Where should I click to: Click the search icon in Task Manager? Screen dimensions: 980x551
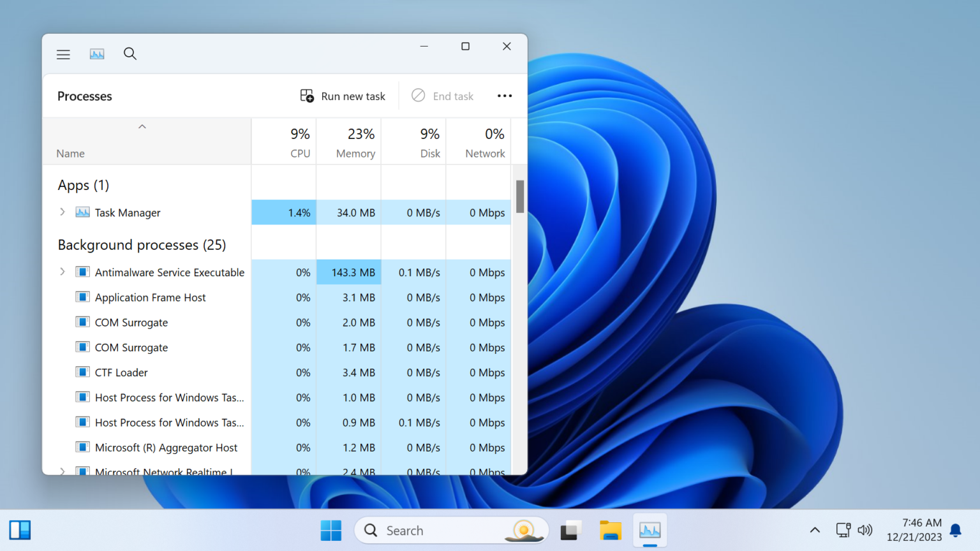[130, 54]
